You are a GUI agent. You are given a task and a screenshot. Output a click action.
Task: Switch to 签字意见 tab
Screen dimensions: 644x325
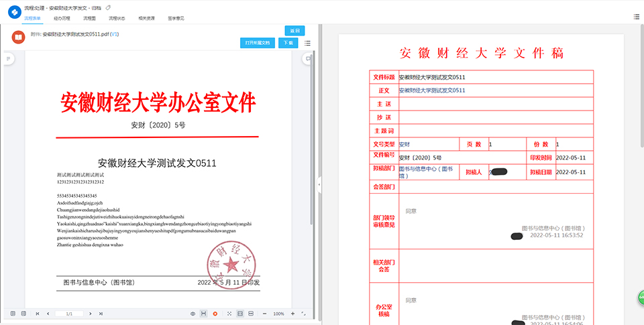click(176, 19)
